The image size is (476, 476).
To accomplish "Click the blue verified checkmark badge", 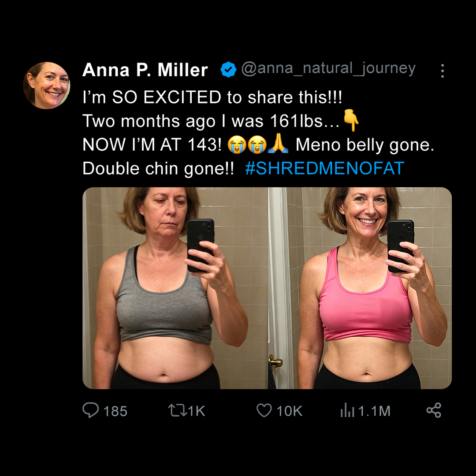I will pyautogui.click(x=228, y=70).
